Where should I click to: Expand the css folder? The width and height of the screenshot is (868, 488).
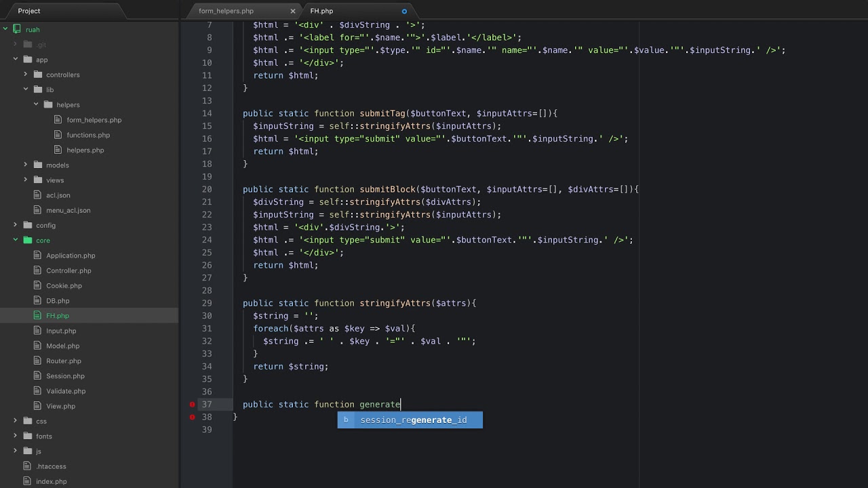[16, 421]
